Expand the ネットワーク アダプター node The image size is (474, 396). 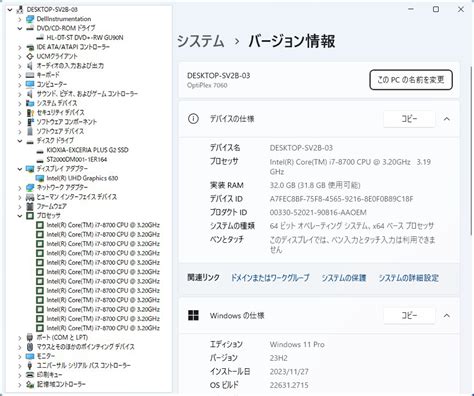[x=20, y=188]
